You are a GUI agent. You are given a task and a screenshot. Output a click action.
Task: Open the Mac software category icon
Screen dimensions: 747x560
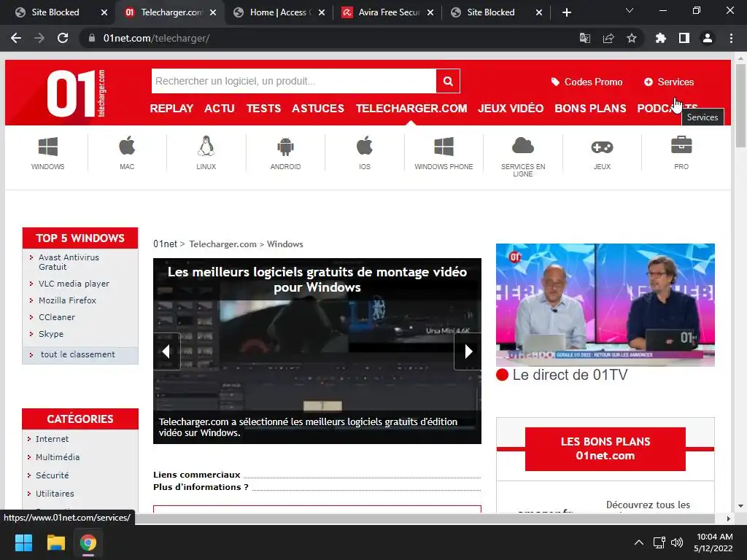click(127, 146)
